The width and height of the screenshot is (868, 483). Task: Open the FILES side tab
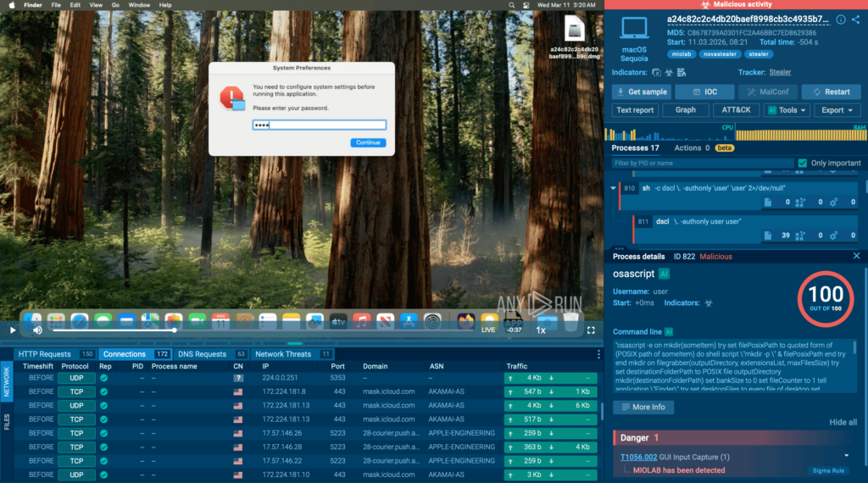tap(7, 422)
